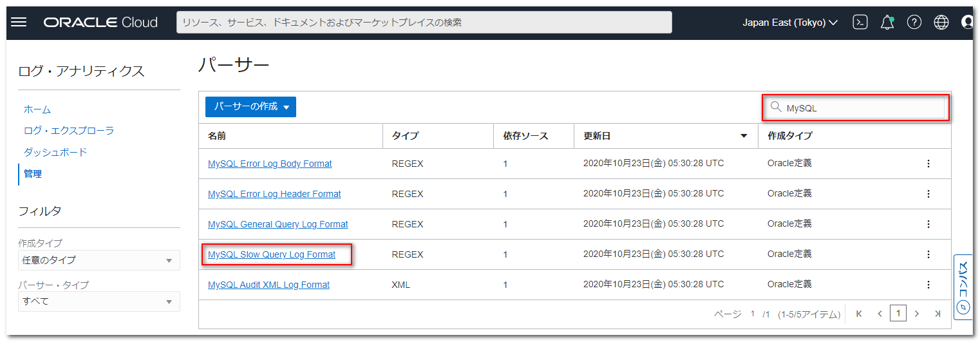Expand the 作成タイプ filter dropdown
The height and width of the screenshot is (342, 980).
point(99,260)
